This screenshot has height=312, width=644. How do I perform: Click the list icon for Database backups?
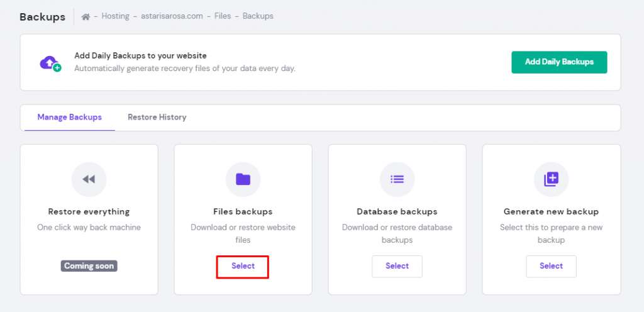397,179
